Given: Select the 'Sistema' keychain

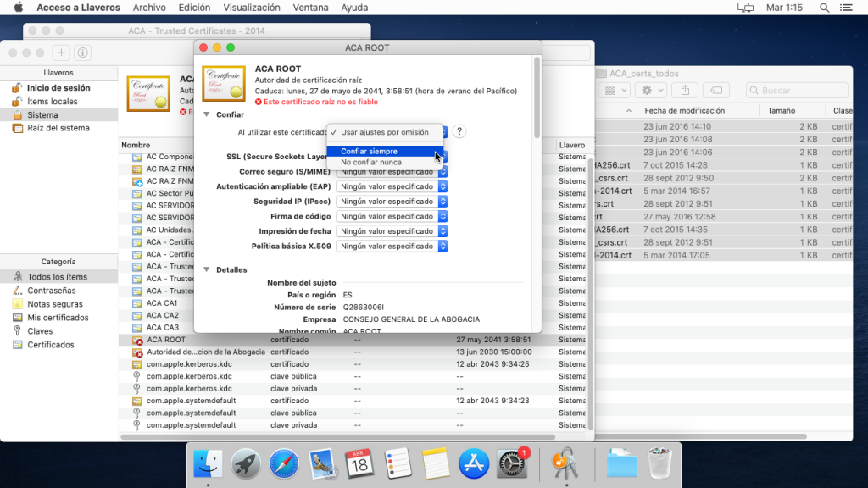Looking at the screenshot, I should coord(58,115).
